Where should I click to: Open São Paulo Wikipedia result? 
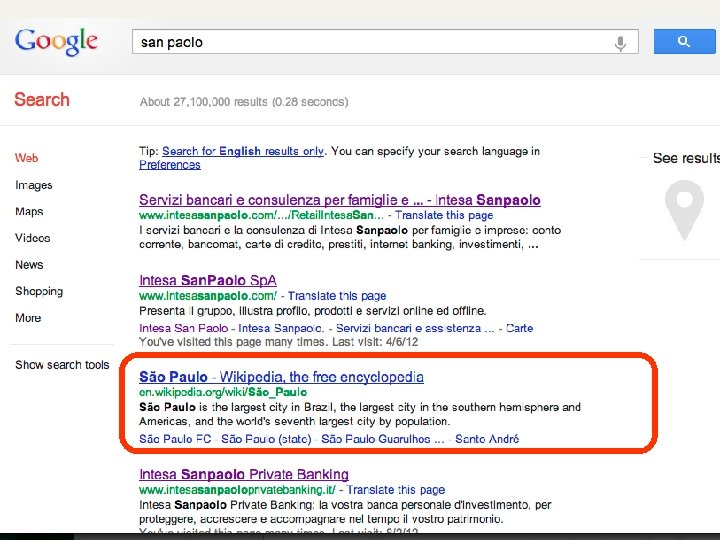281,377
